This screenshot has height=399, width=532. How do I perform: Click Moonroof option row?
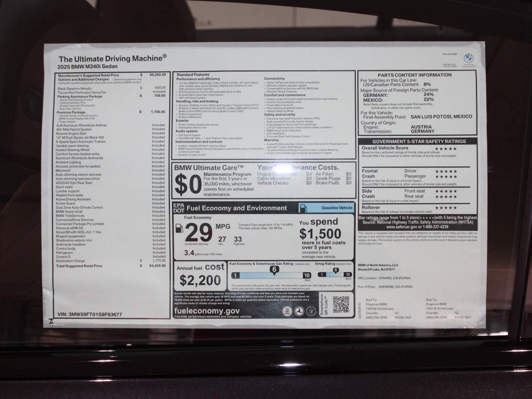coord(111,170)
